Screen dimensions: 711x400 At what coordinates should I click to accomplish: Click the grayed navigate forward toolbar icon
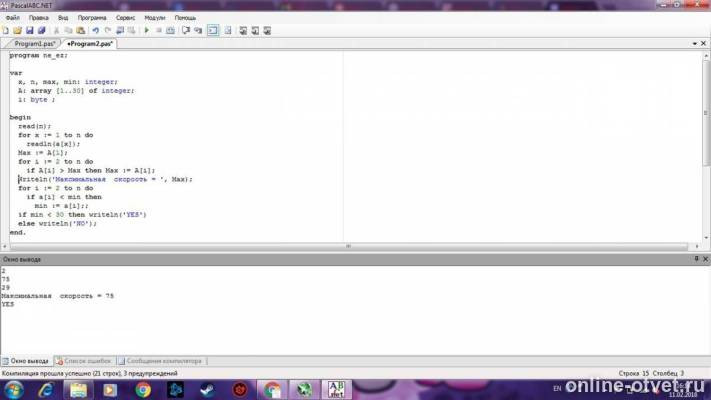click(x=131, y=30)
